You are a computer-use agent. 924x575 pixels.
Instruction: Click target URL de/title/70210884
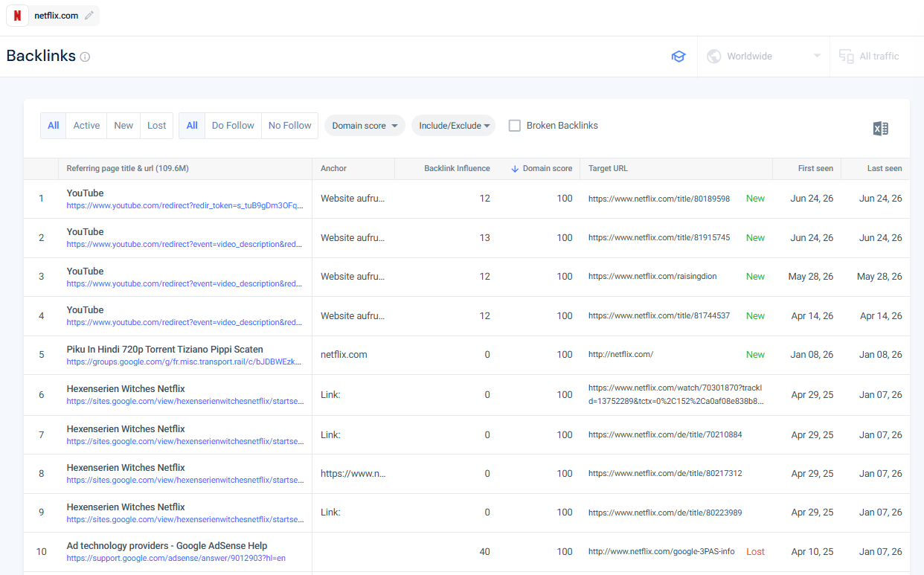tap(665, 434)
